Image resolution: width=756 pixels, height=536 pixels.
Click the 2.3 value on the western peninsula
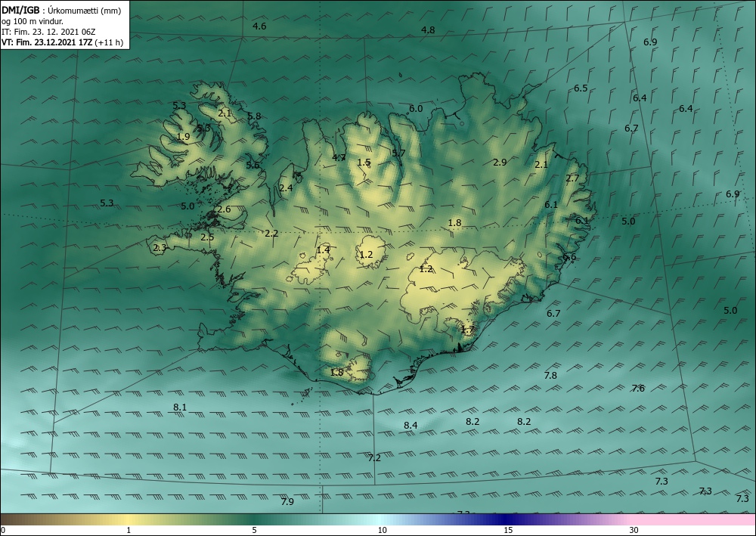click(160, 248)
